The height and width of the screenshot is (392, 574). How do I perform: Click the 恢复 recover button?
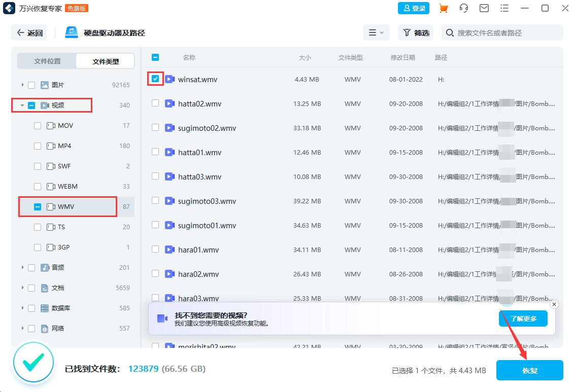click(x=529, y=370)
